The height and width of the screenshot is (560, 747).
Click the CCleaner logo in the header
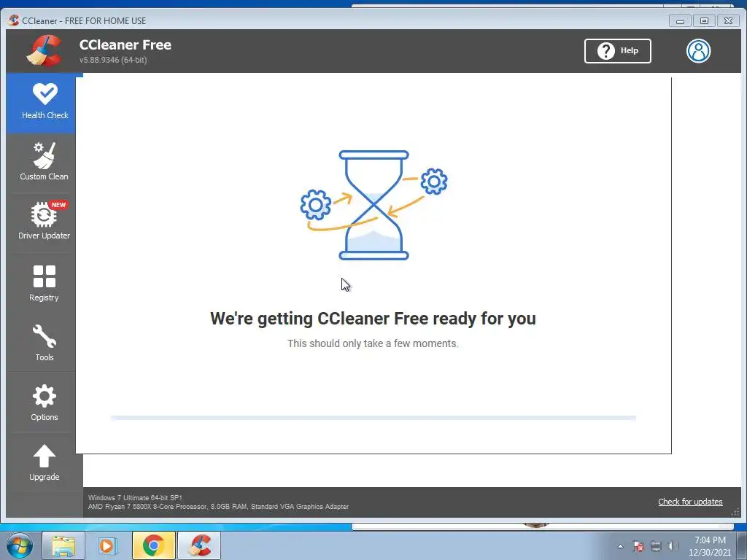[44, 50]
